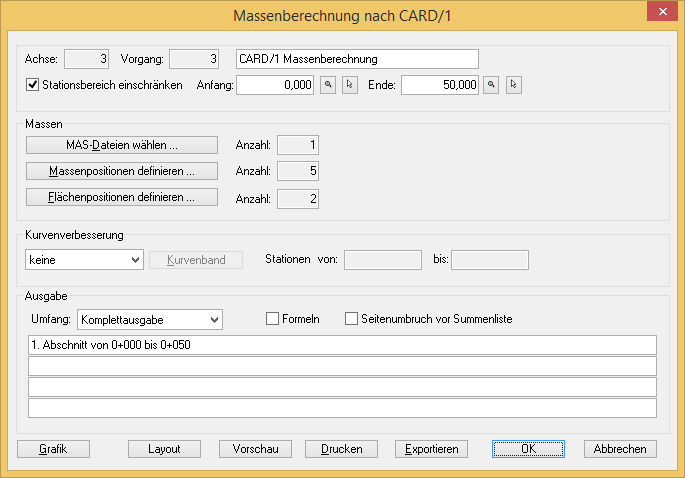Confirm with the OK button
The width and height of the screenshot is (685, 478).
pyautogui.click(x=528, y=449)
